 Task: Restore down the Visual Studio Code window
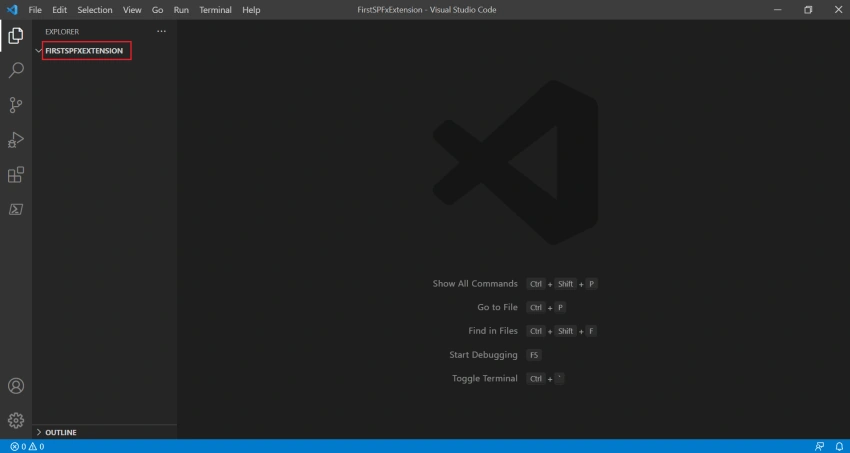tap(808, 10)
